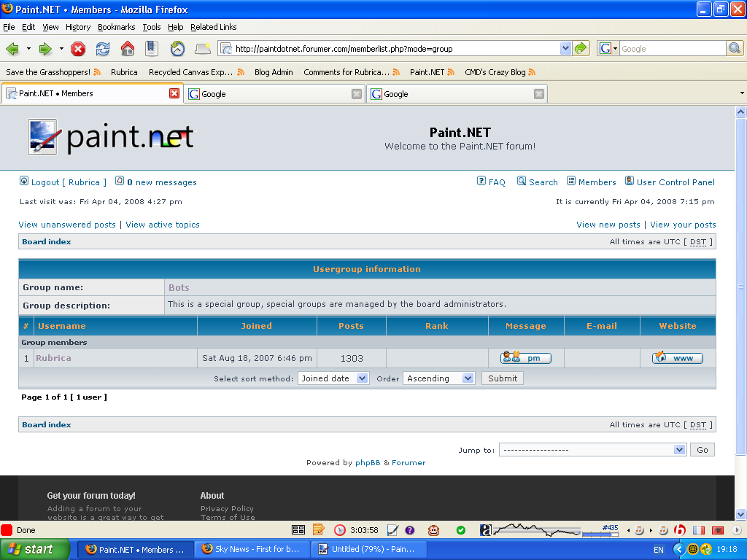Viewport: 747px width, 560px height.
Task: Switch to the second Google tab
Action: (457, 94)
